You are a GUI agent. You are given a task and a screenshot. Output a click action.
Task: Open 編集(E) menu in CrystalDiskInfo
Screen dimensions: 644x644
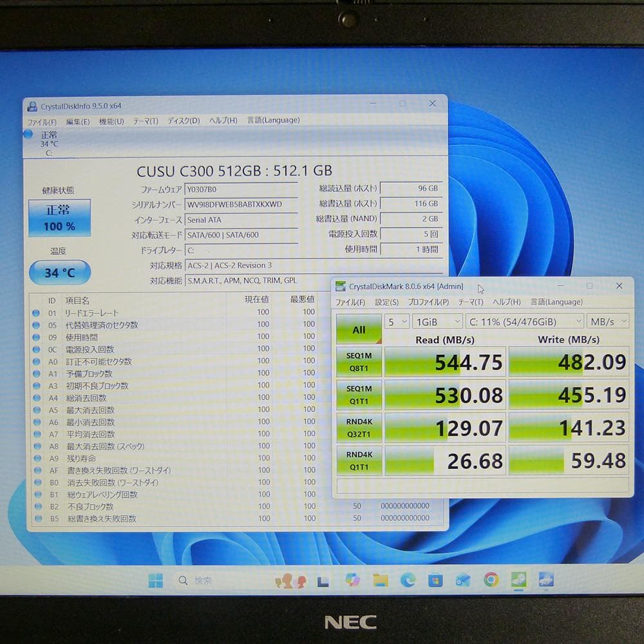[78, 122]
